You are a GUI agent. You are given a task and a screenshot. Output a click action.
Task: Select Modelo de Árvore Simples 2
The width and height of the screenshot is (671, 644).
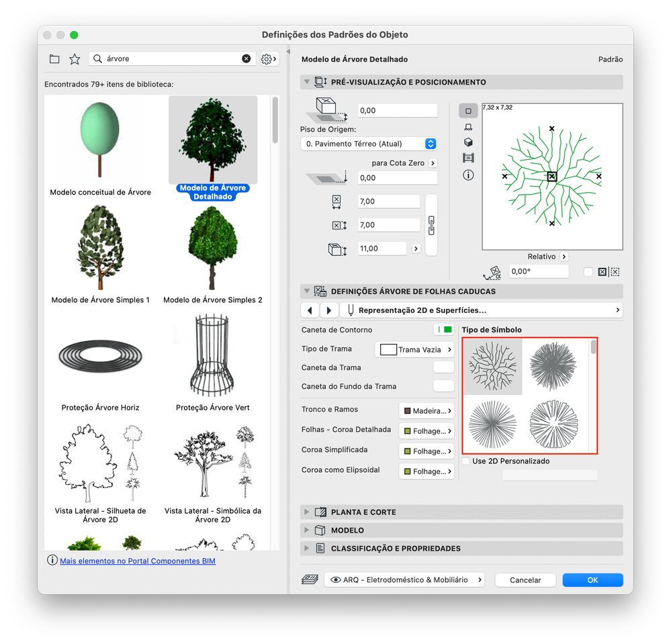213,248
